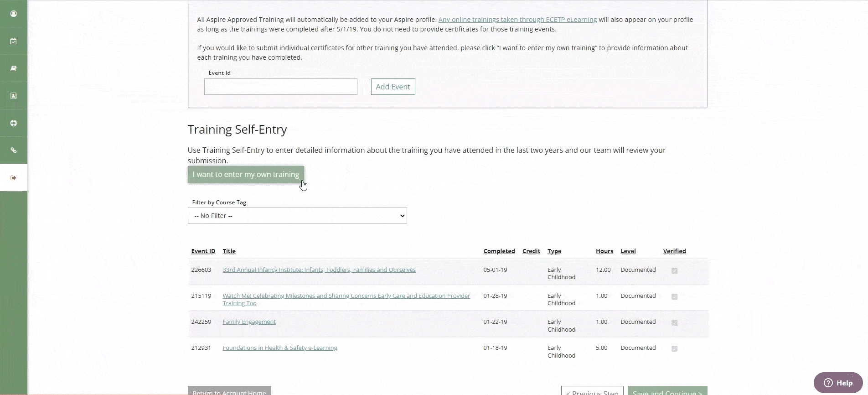Click the calendar check sidebar icon

(x=14, y=41)
